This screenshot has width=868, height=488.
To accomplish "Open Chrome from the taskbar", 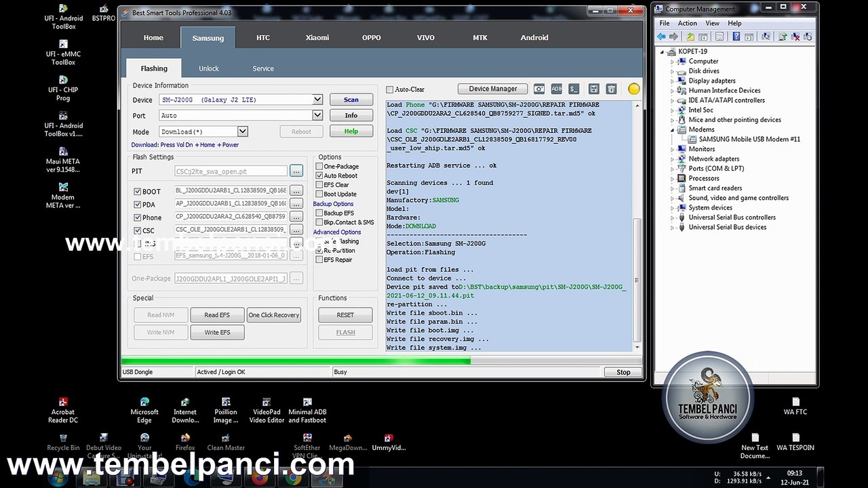I will tap(293, 479).
